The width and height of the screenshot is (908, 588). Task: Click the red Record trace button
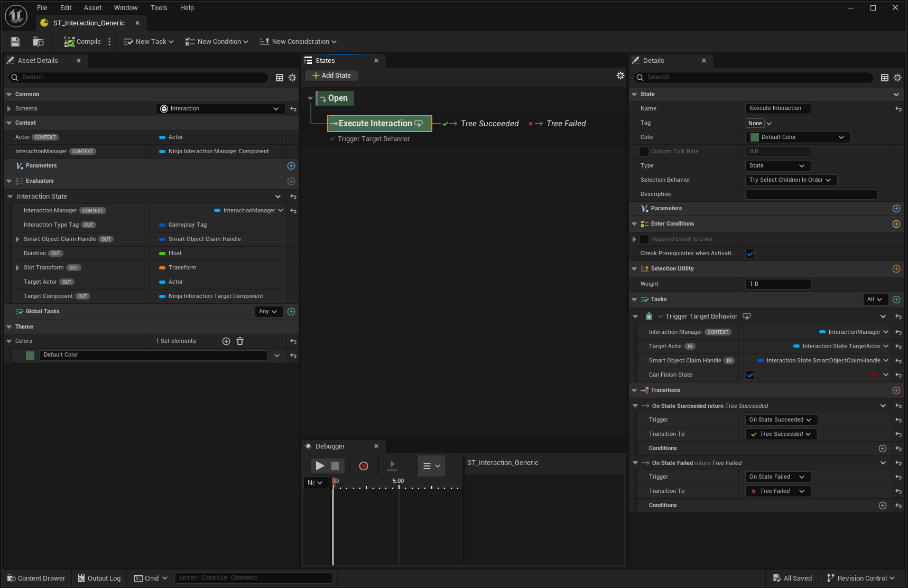(363, 466)
